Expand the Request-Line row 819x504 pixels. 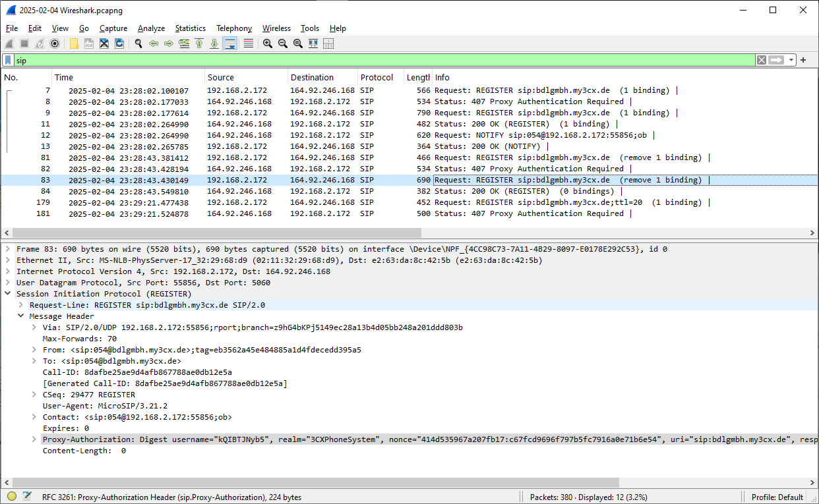click(21, 305)
